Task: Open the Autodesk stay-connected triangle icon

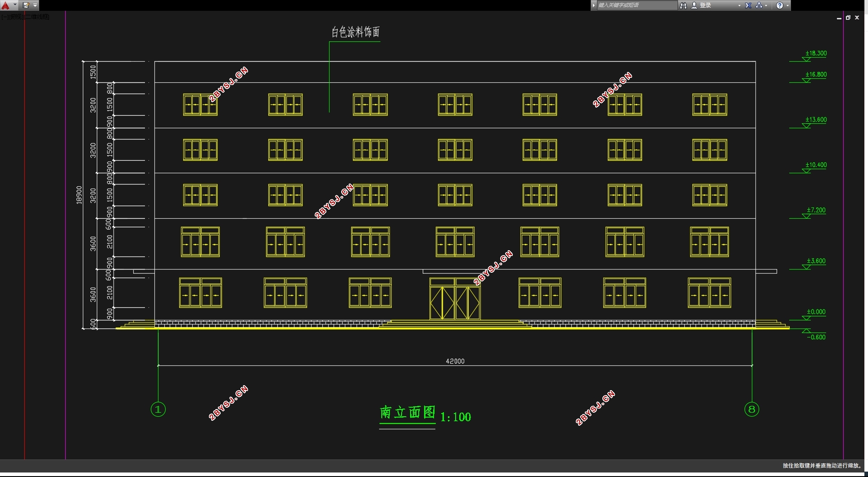Action: [759, 5]
